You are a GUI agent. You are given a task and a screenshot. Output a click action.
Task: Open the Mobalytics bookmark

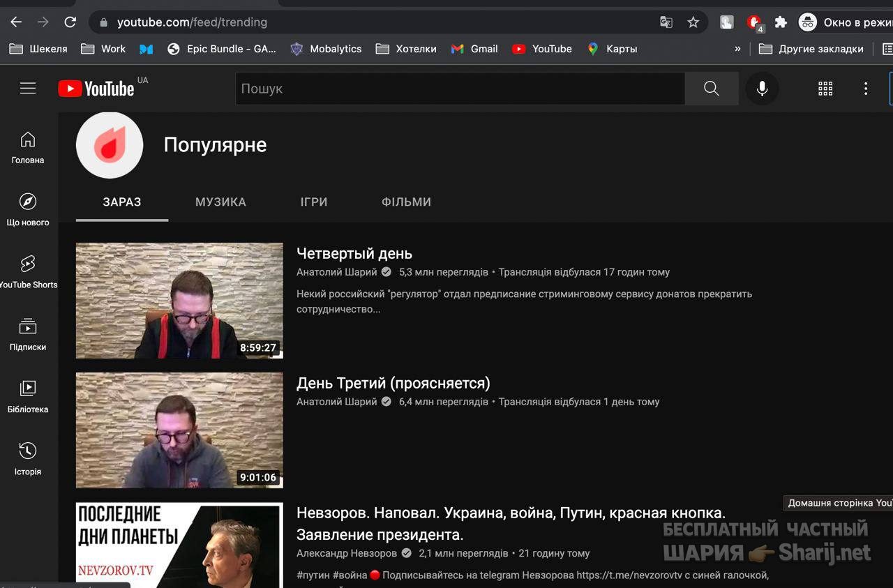[326, 49]
